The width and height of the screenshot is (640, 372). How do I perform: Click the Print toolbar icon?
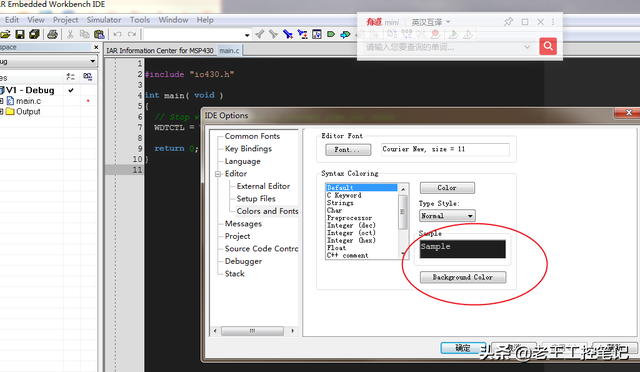click(52, 34)
